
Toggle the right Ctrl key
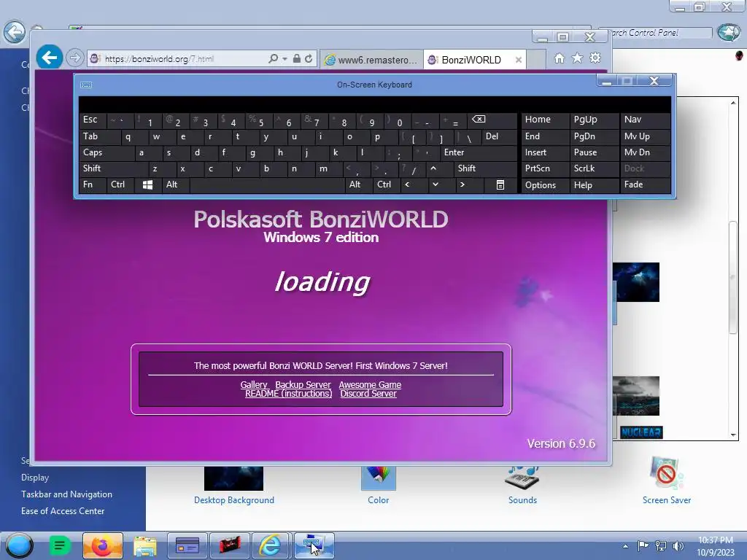(386, 184)
